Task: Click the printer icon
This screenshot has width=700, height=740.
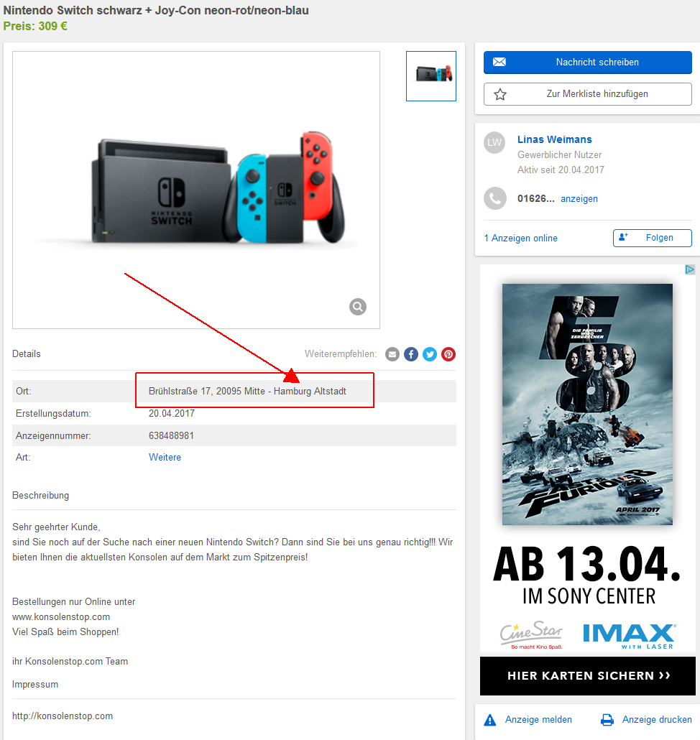Action: tap(607, 720)
